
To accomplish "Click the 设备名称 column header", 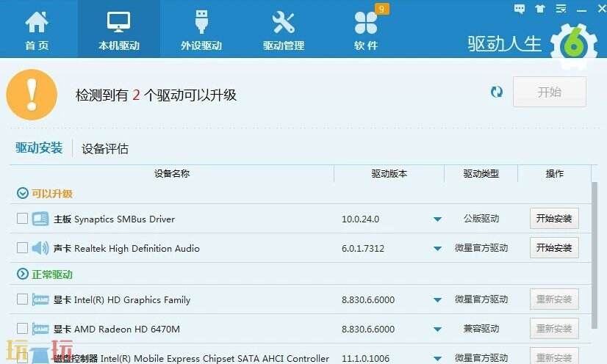I will 172,174.
